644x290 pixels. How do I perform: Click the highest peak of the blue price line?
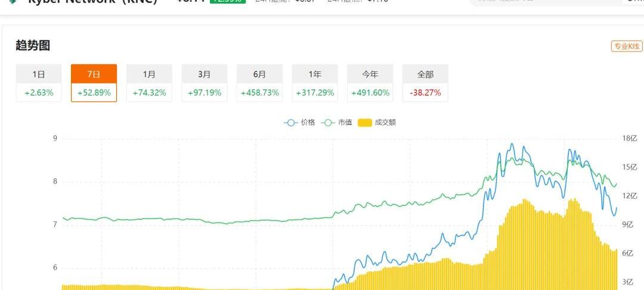pos(512,145)
